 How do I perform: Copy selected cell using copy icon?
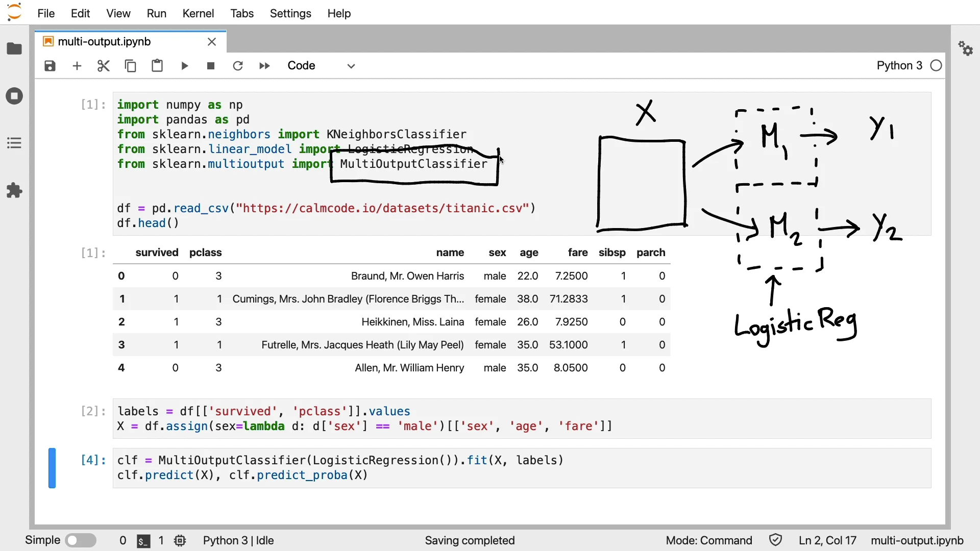point(131,66)
